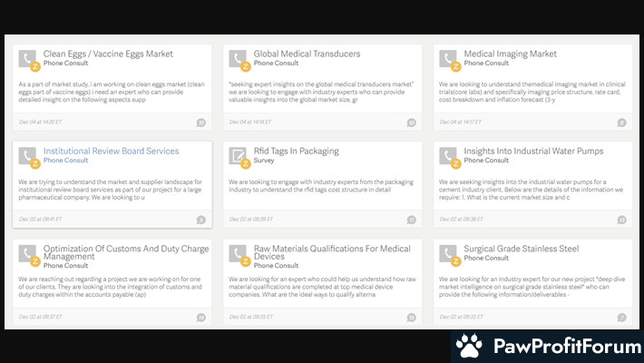Viewport: 644px width, 363px height.
Task: Open comments bubble on Clean Eggs card
Action: pyautogui.click(x=200, y=123)
